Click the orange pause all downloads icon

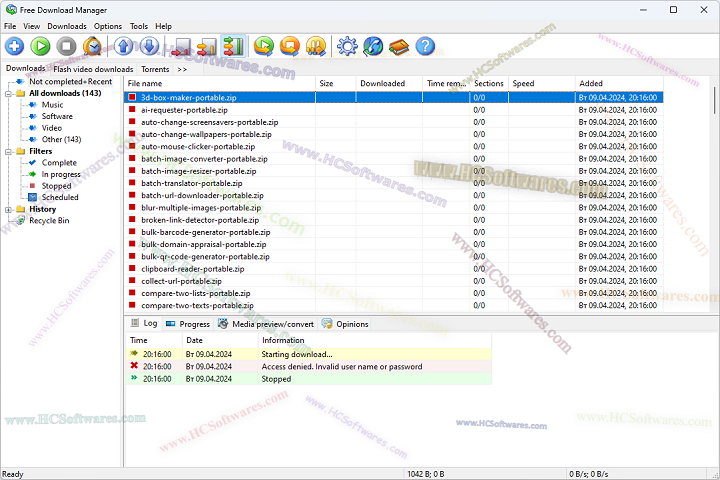click(x=316, y=46)
